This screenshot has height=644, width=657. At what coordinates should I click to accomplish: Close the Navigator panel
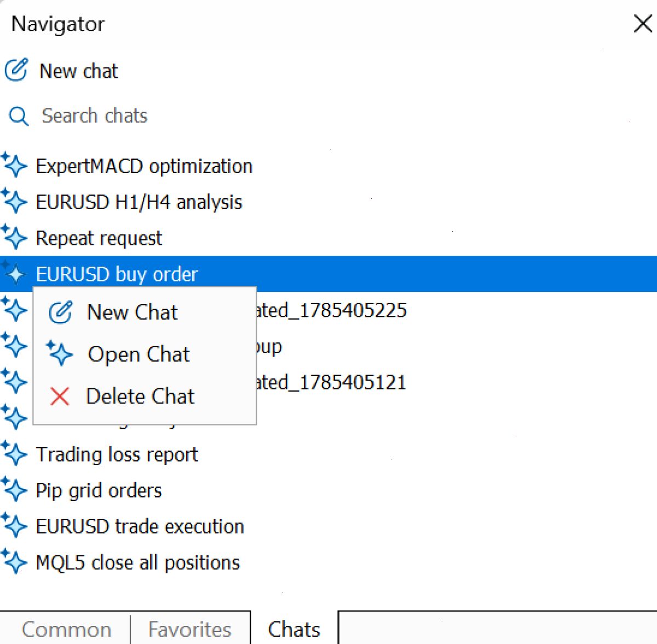click(643, 24)
